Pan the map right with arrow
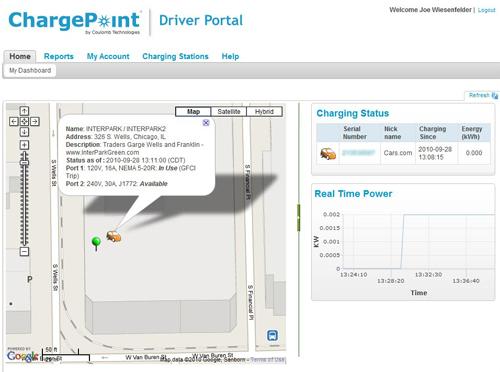Screen dimensions: 500x372 pyautogui.click(x=35, y=121)
